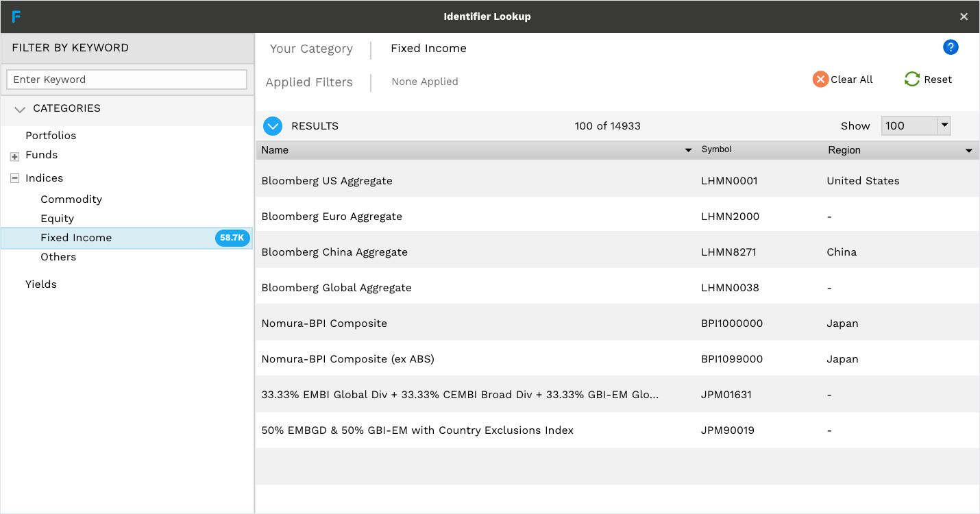This screenshot has width=980, height=514.
Task: Collapse the CATEGORIES section chevron
Action: (x=20, y=109)
